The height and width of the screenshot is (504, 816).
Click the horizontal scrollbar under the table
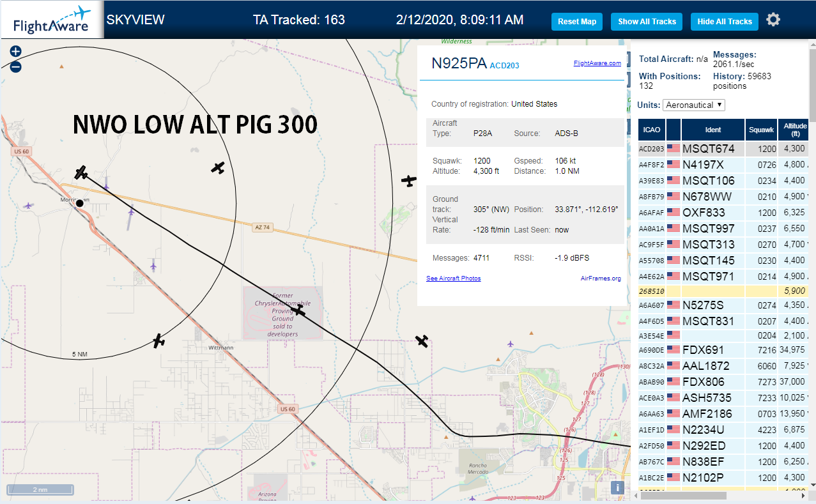click(682, 495)
